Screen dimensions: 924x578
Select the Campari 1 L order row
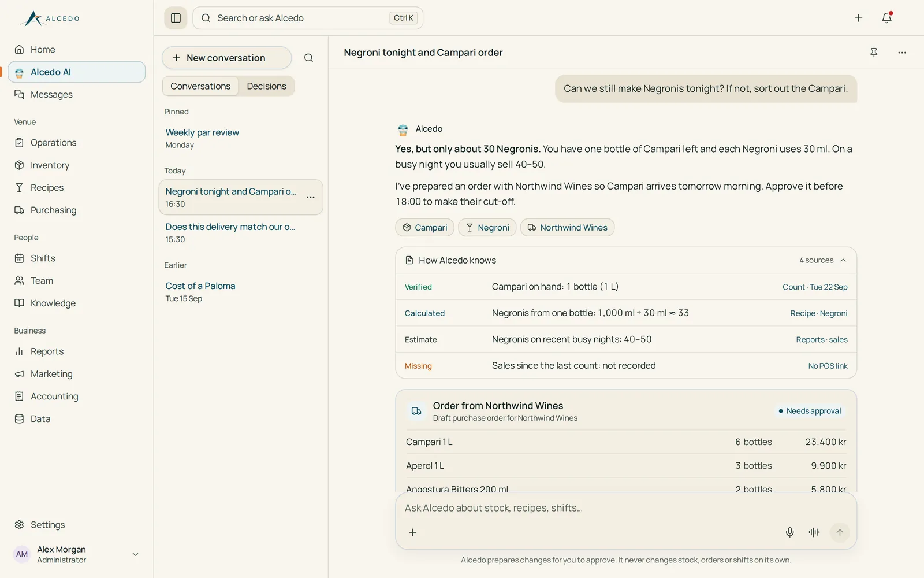(x=626, y=442)
